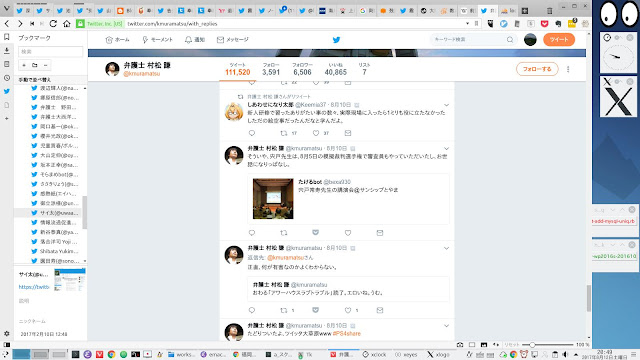Open the lecture hall photo thumbnail
The height and width of the screenshot is (360, 640).
(273, 199)
